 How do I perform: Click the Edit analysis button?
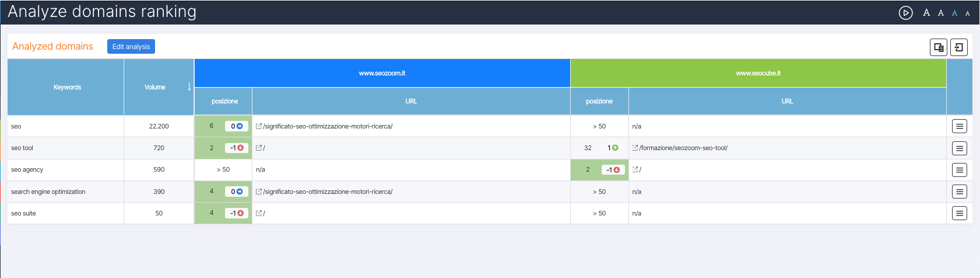pos(131,47)
